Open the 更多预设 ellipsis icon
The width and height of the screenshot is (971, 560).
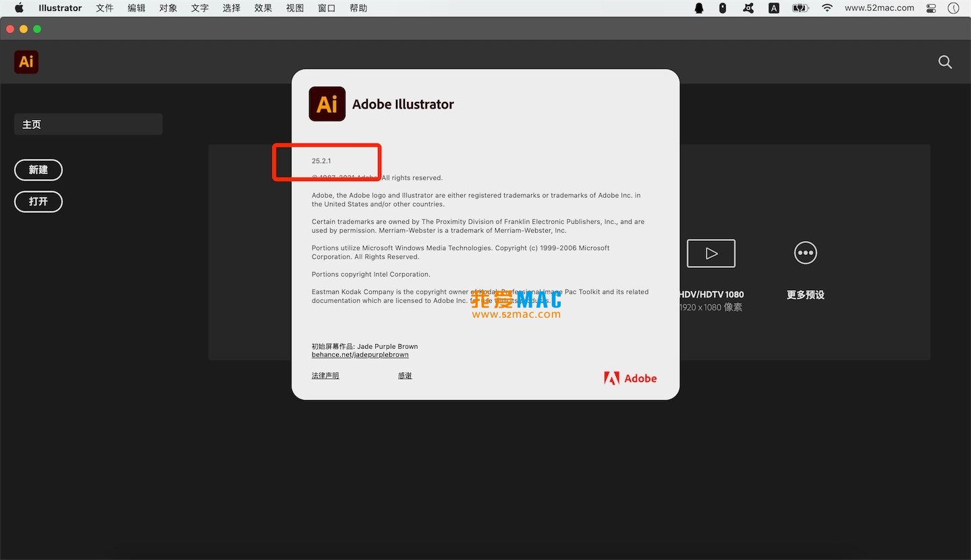pyautogui.click(x=805, y=253)
